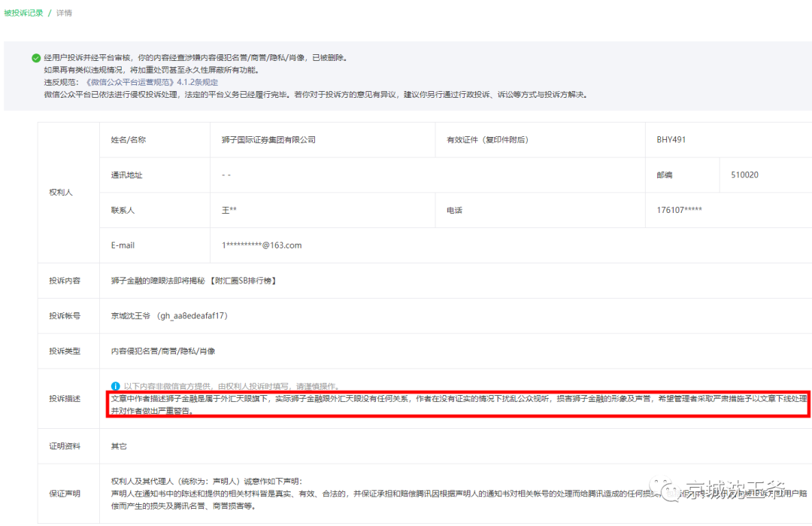Click the green success checkmark icon

(x=36, y=58)
